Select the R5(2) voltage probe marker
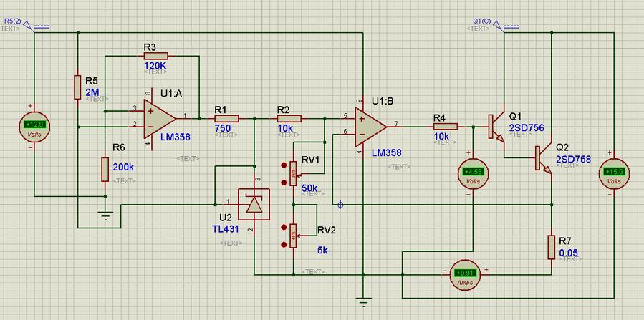The height and width of the screenshot is (320, 644). 28,26
